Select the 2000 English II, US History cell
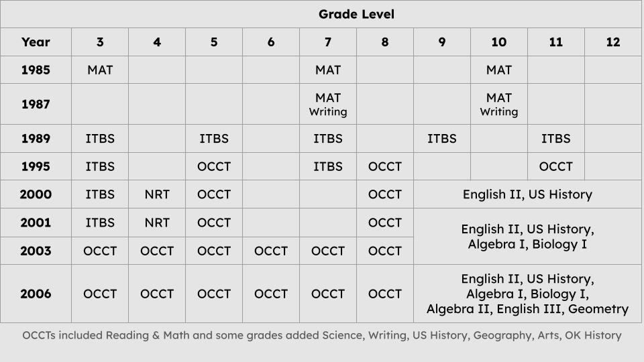The width and height of the screenshot is (644, 362). click(527, 194)
